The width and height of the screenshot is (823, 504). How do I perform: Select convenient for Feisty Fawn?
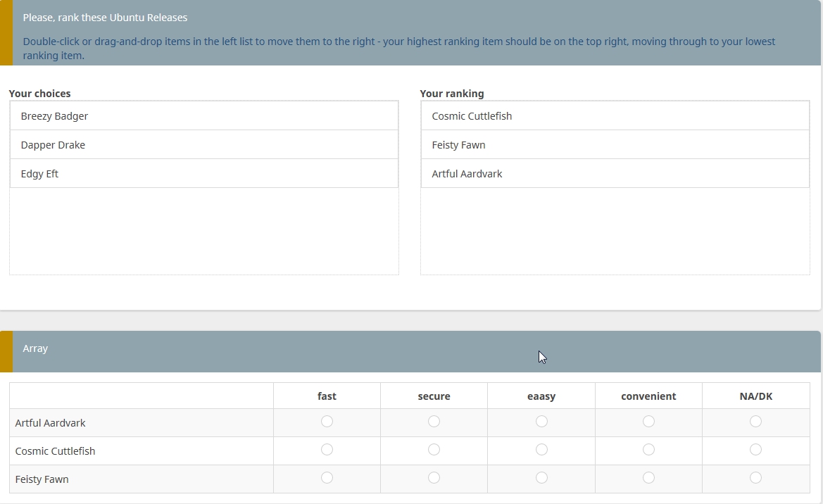(x=648, y=478)
